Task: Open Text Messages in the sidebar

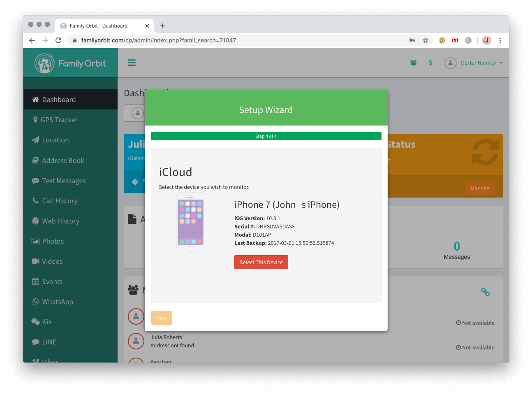Action: (70, 181)
